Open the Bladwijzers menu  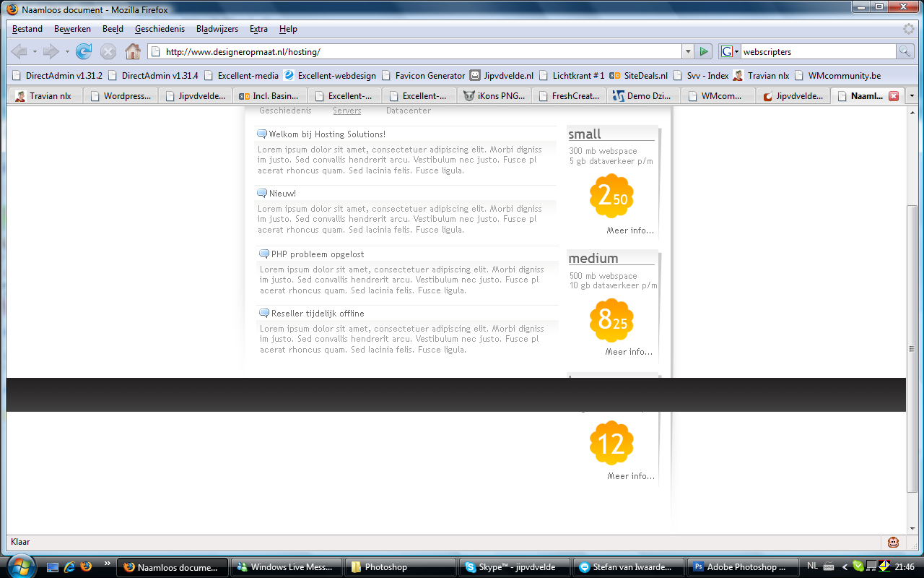[x=217, y=29]
